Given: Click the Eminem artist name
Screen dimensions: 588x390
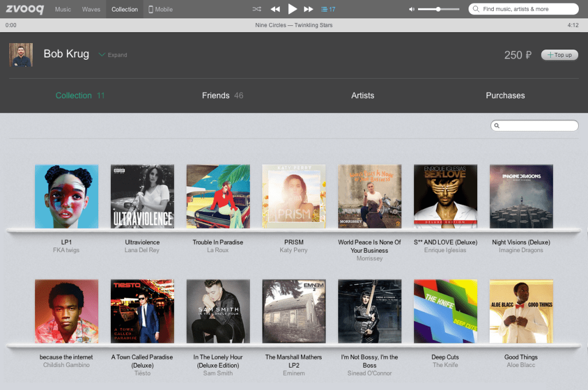Looking at the screenshot, I should 294,373.
